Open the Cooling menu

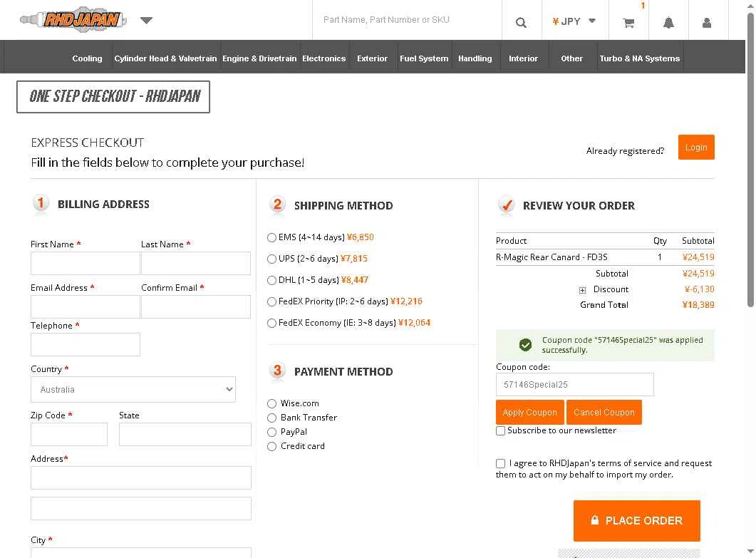pos(87,58)
